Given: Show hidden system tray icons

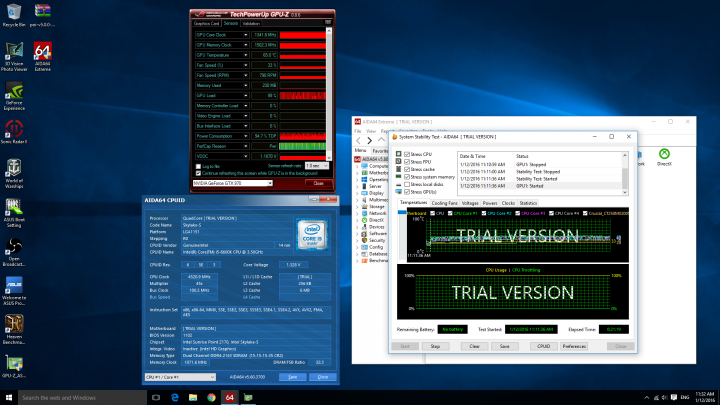Looking at the screenshot, I should click(x=647, y=398).
